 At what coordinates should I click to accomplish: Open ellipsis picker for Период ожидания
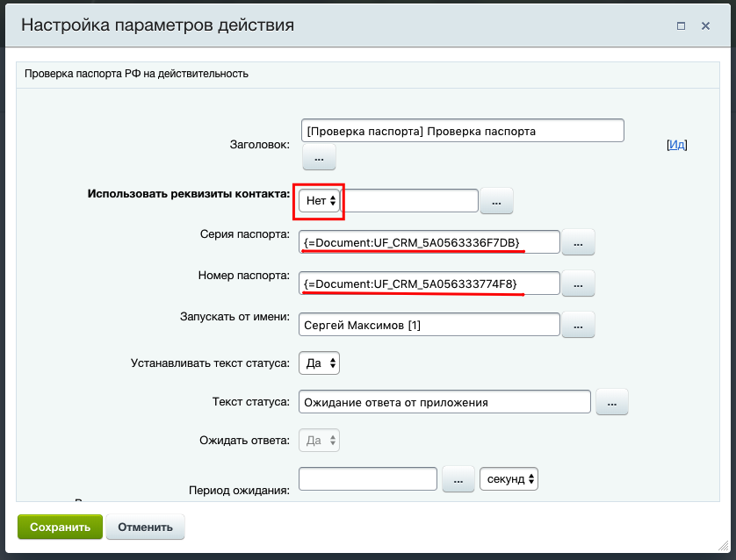point(458,479)
